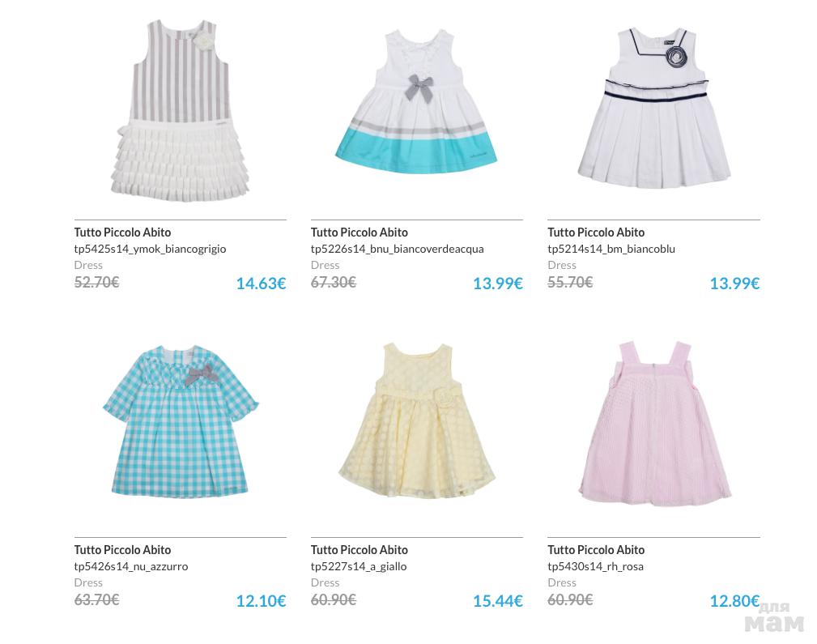Click product code tp5214s14_bm_biancoblu
Image resolution: width=817 pixels, height=644 pixels.
pos(611,249)
